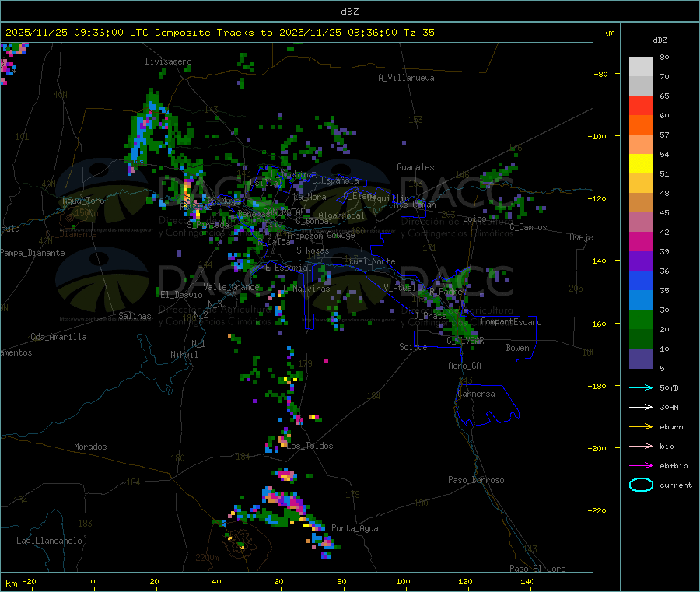Select the gold 48-51 dBZ swatch
Viewport: 700px width, 592px height.
click(641, 183)
